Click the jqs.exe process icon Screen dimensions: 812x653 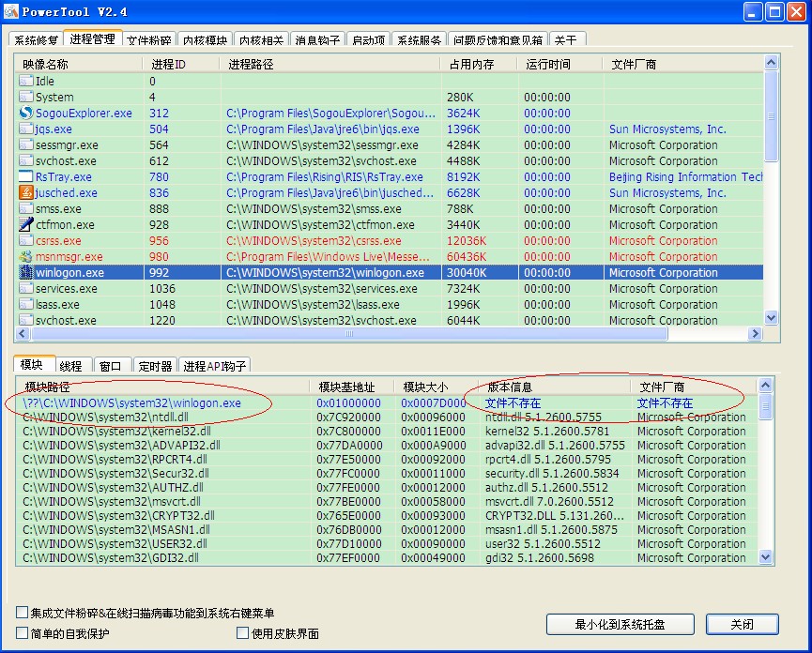[x=26, y=129]
